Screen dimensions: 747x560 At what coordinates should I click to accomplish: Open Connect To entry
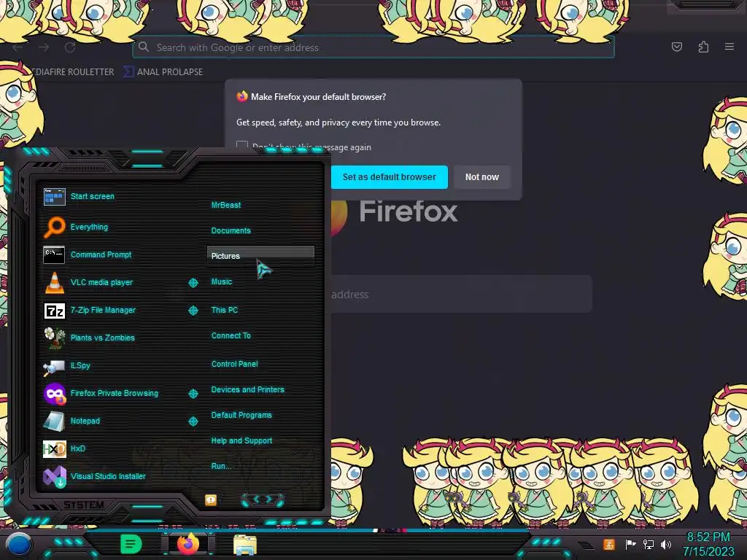231,335
